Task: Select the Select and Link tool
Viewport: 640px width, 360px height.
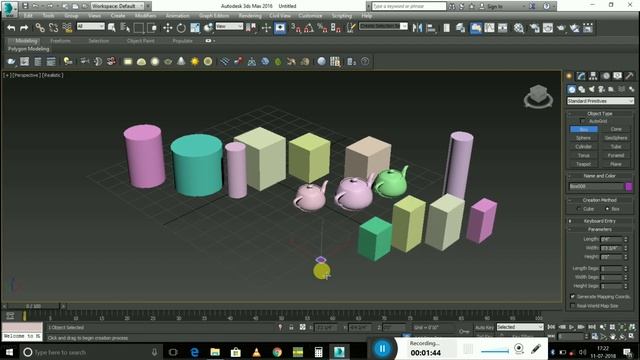Action: pyautogui.click(x=40, y=28)
